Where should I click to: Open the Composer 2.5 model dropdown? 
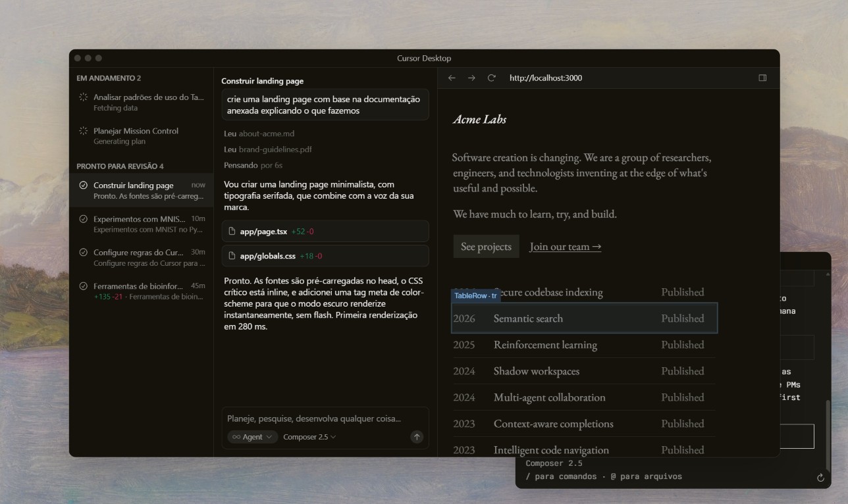(309, 437)
